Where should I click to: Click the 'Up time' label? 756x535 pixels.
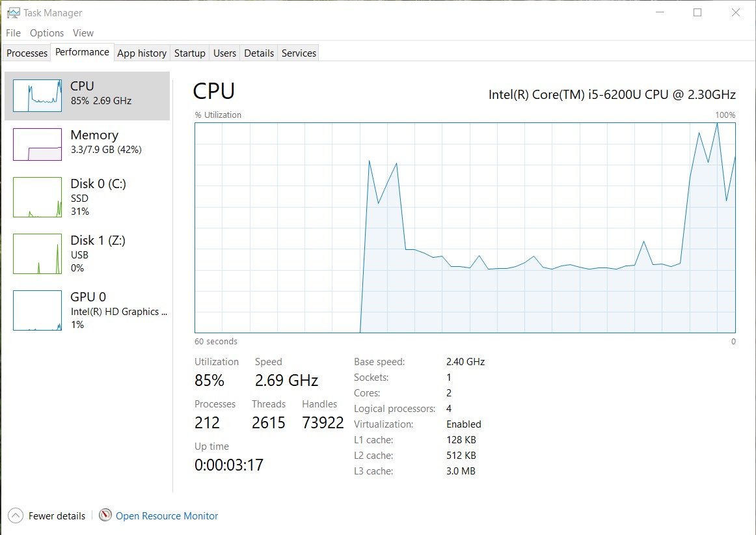211,446
